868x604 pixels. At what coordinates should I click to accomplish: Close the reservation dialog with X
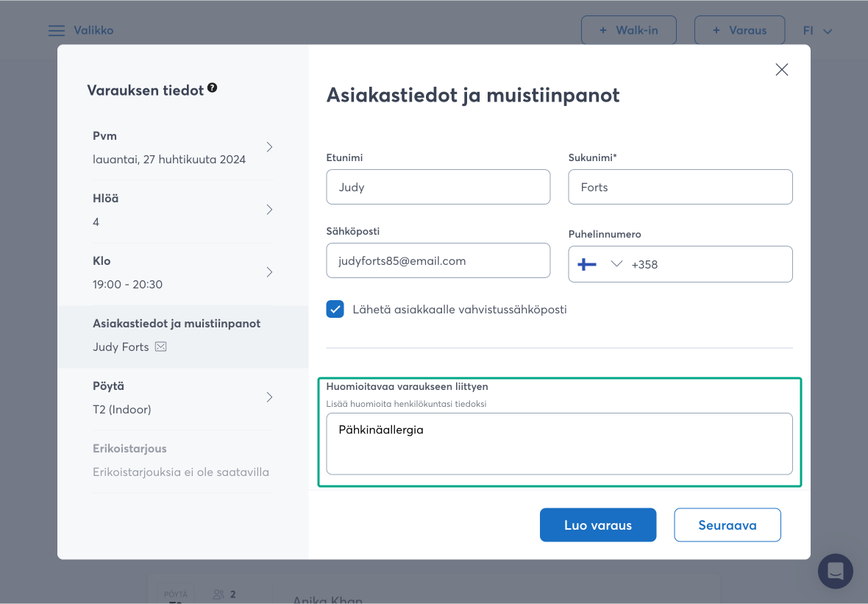781,70
